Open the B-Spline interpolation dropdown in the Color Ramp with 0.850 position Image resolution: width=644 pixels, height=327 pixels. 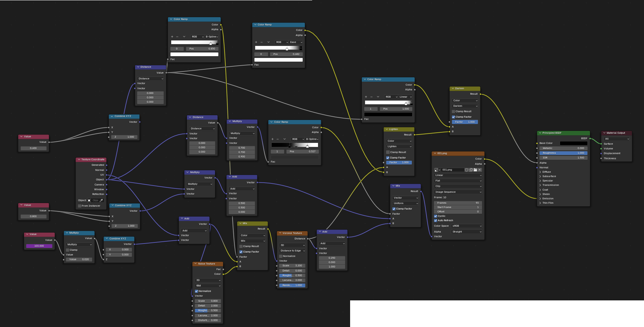pyautogui.click(x=212, y=37)
